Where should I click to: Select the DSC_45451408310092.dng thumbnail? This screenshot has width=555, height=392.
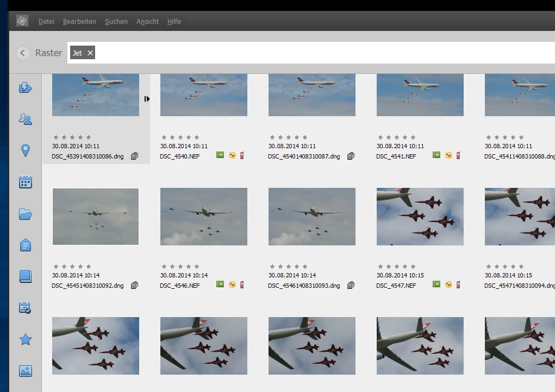[96, 217]
